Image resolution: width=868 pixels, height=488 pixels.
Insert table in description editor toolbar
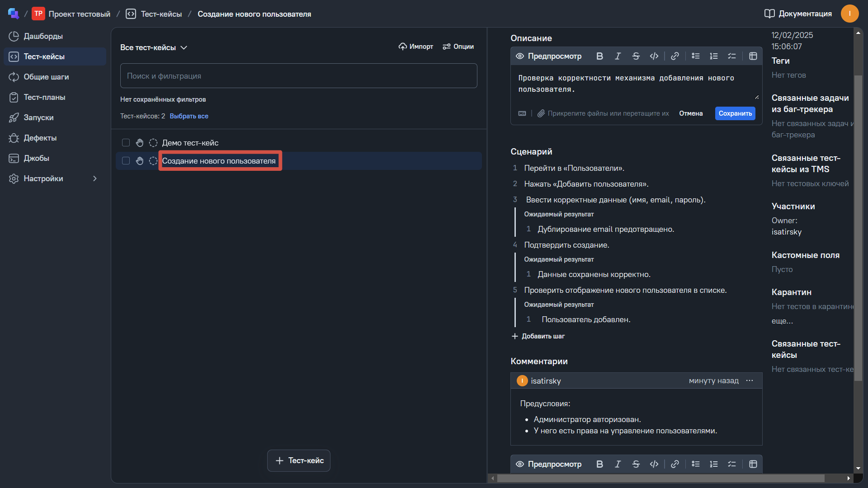pos(753,56)
